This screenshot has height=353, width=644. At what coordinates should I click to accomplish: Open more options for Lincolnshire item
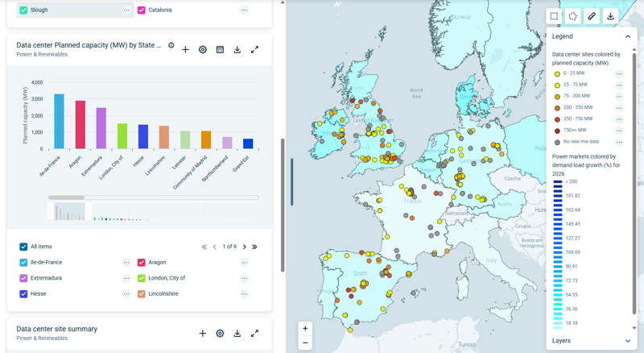[244, 294]
